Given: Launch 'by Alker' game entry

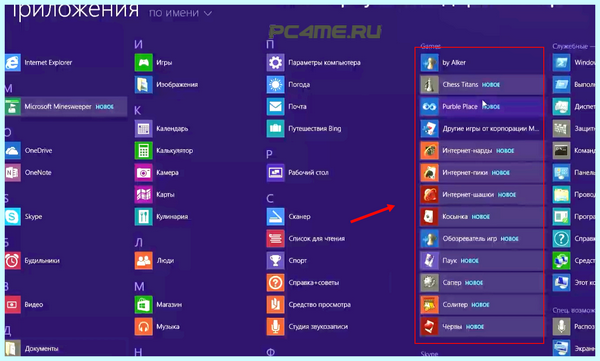Looking at the screenshot, I should tap(481, 62).
